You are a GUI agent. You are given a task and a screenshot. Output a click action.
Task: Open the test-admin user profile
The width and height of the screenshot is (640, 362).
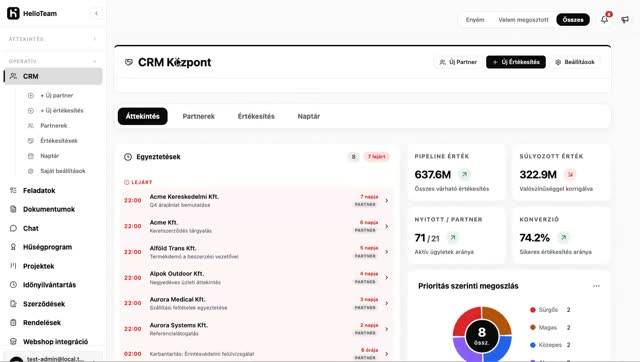[x=53, y=358]
